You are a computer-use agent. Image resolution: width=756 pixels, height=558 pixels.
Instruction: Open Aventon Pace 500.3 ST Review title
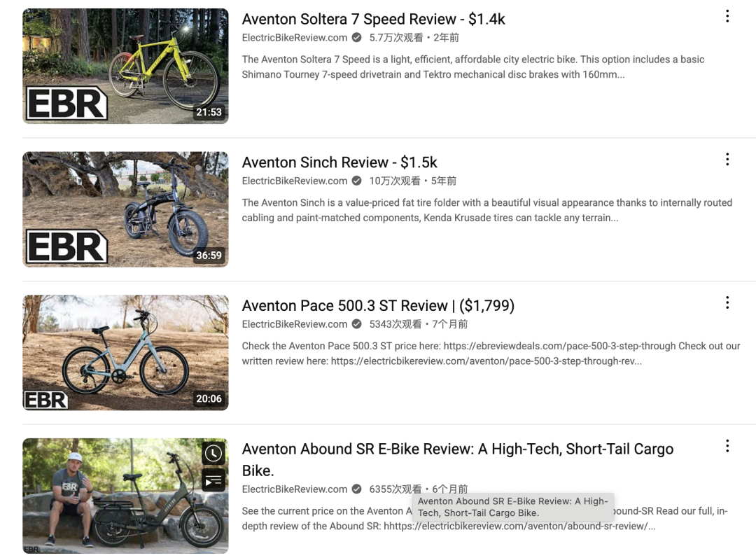[x=378, y=306]
